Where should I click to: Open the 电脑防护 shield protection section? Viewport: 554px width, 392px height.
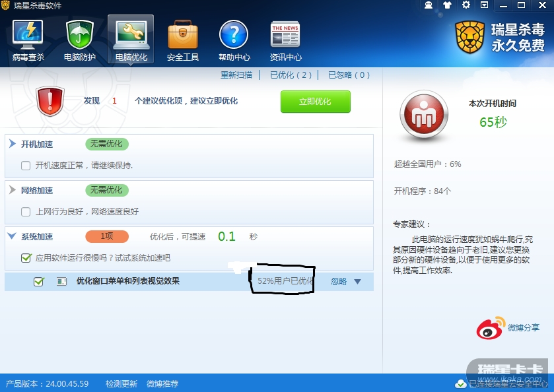tap(79, 40)
